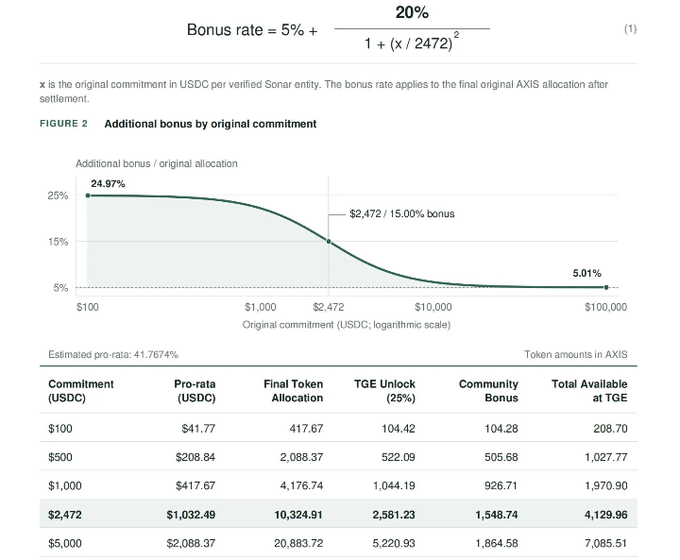Click 'Additional bonus by original commitment' title

click(210, 124)
